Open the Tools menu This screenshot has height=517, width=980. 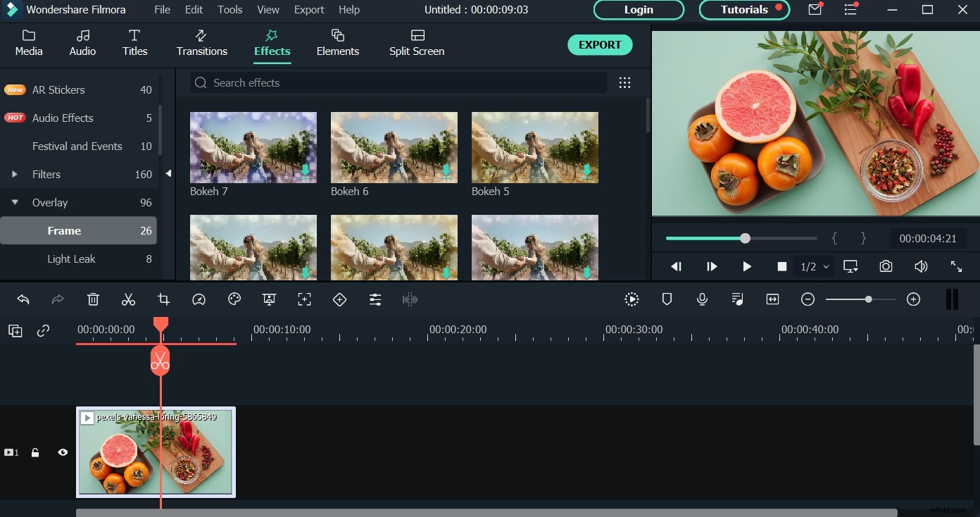tap(230, 9)
